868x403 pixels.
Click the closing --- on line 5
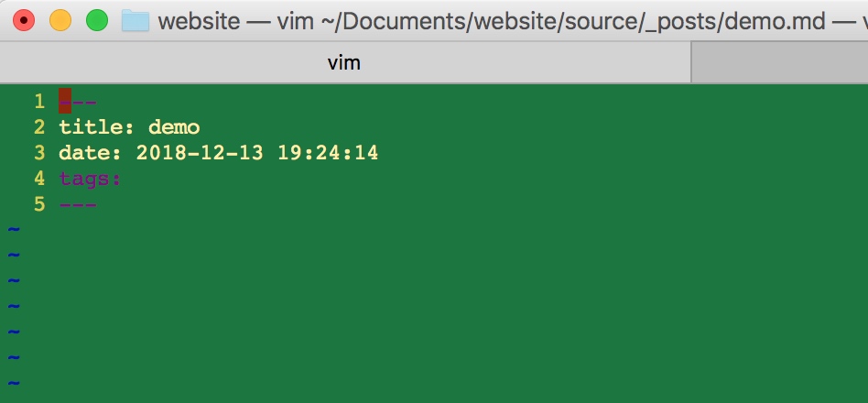pos(78,205)
